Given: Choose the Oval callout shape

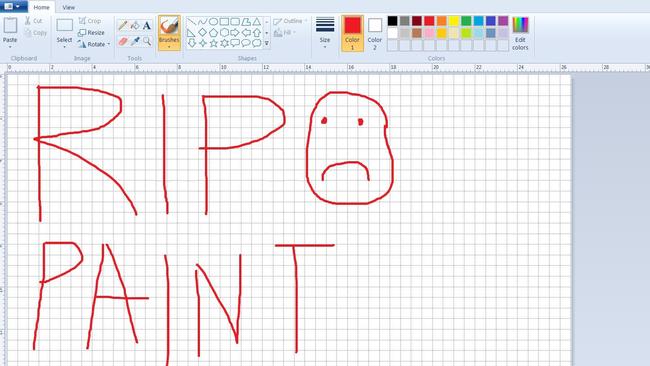Looking at the screenshot, I should (246, 43).
